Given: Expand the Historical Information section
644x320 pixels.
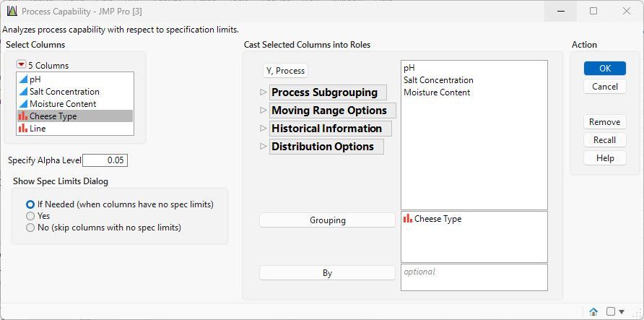Looking at the screenshot, I should [x=263, y=129].
